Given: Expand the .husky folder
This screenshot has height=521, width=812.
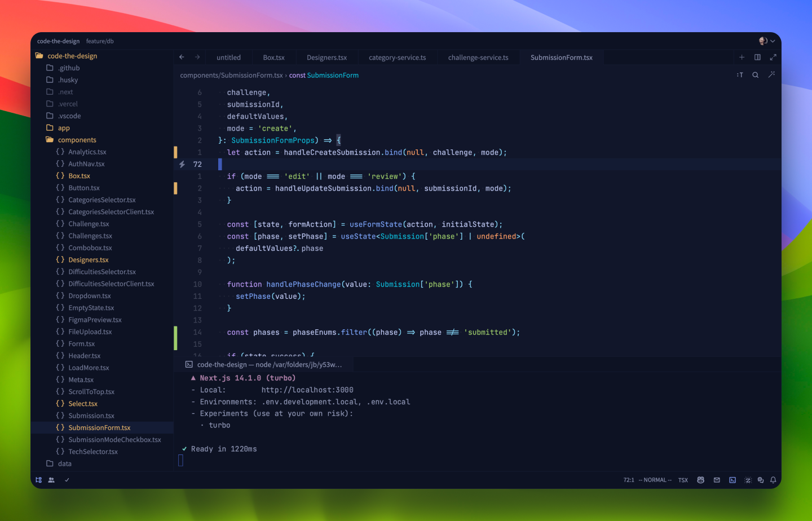Looking at the screenshot, I should [102, 80].
